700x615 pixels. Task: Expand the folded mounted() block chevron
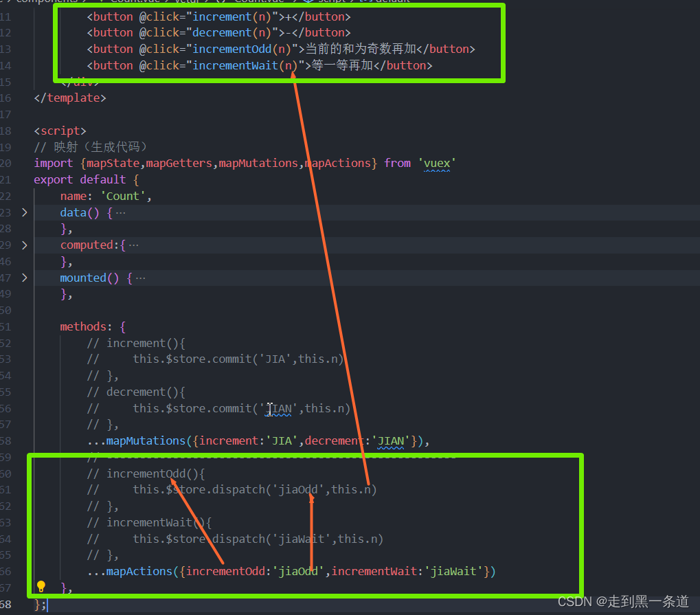pyautogui.click(x=25, y=278)
